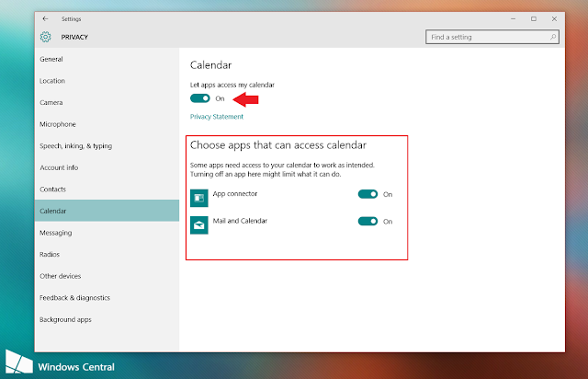This screenshot has height=379, width=588.
Task: Select the Calendar sidebar item
Action: pos(107,211)
